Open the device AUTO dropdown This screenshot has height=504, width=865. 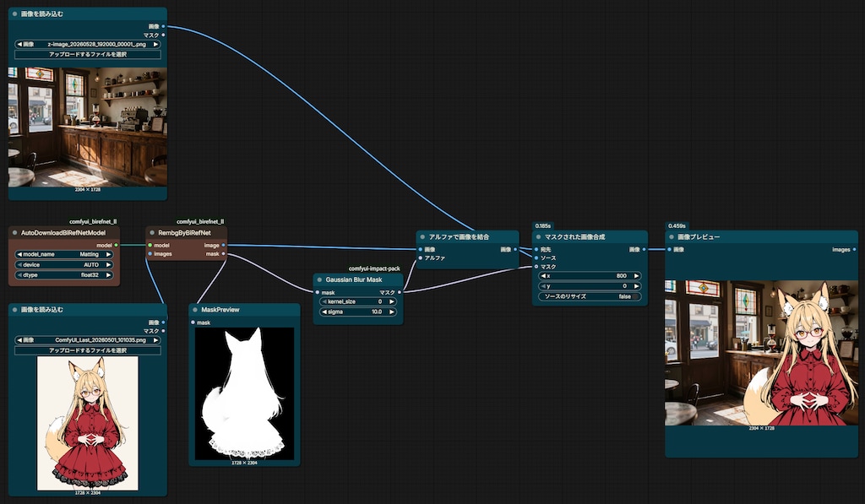click(63, 265)
